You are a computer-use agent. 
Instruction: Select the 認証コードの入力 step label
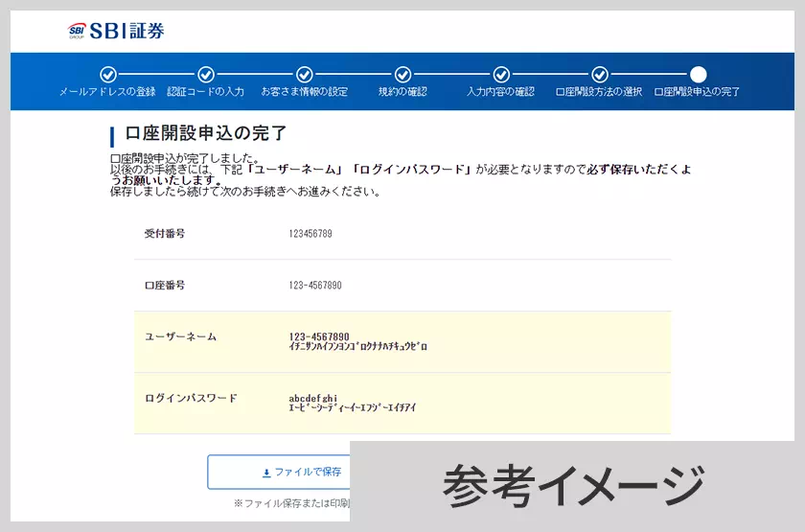[x=206, y=92]
